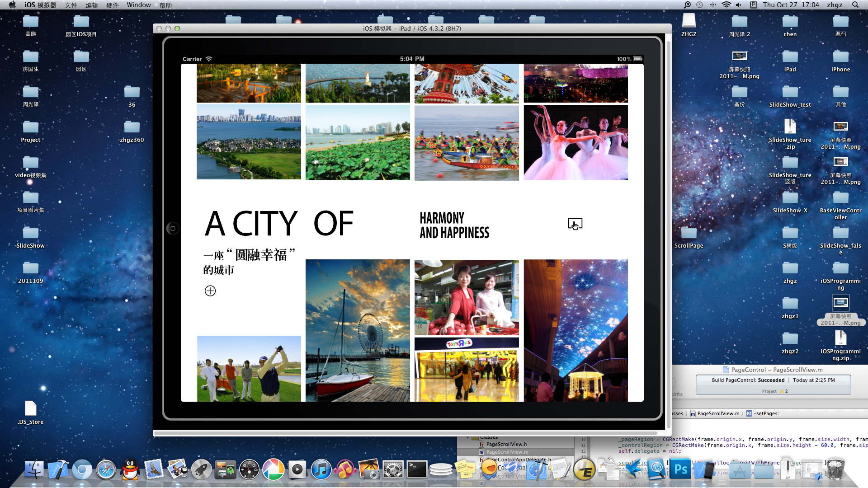This screenshot has width=868, height=488.
Task: Click the Spotlight search magnifier icon
Action: 855,5
